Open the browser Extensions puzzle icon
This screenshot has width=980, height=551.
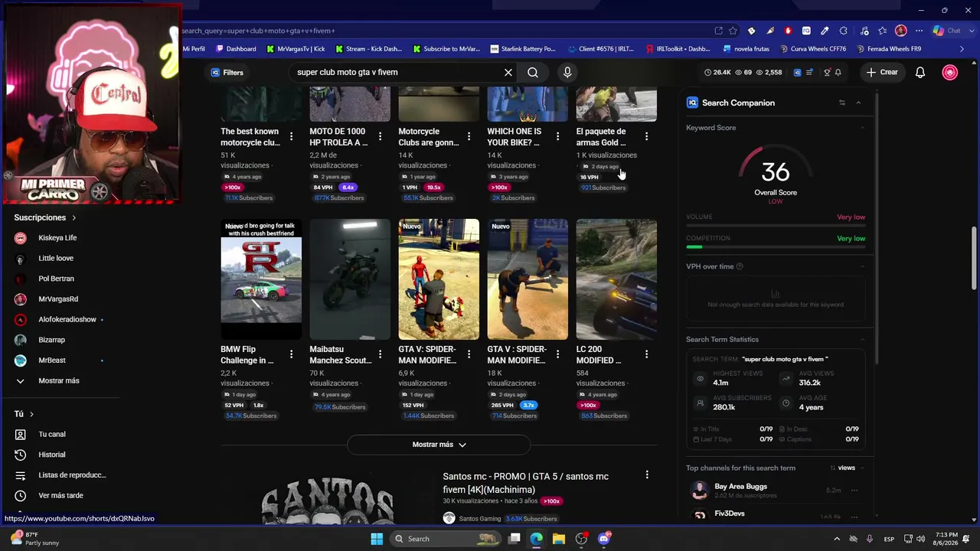[844, 31]
